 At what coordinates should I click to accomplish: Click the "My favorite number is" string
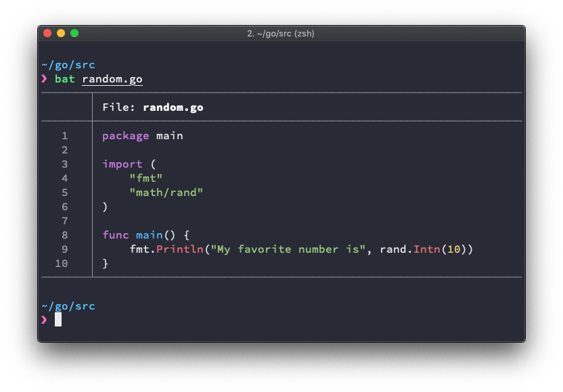click(x=288, y=249)
